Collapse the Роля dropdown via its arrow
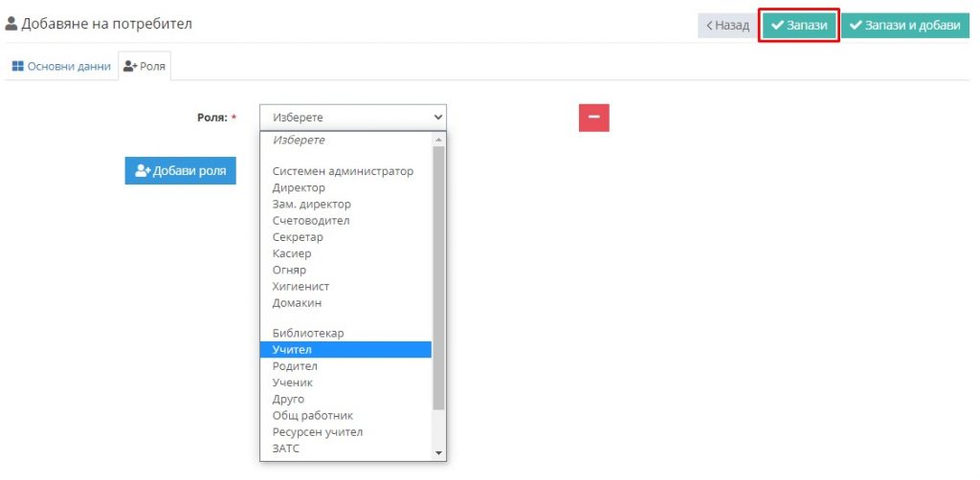Screen dimensions: 980x480 click(438, 118)
